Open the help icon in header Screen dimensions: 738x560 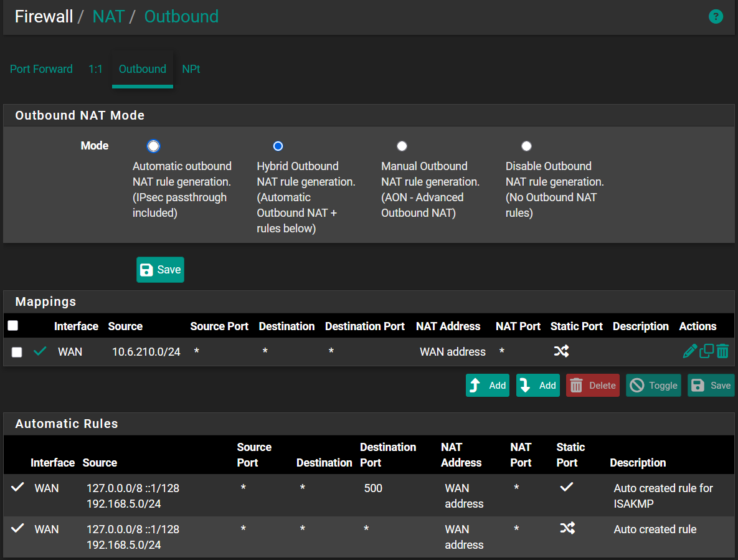[x=716, y=17]
